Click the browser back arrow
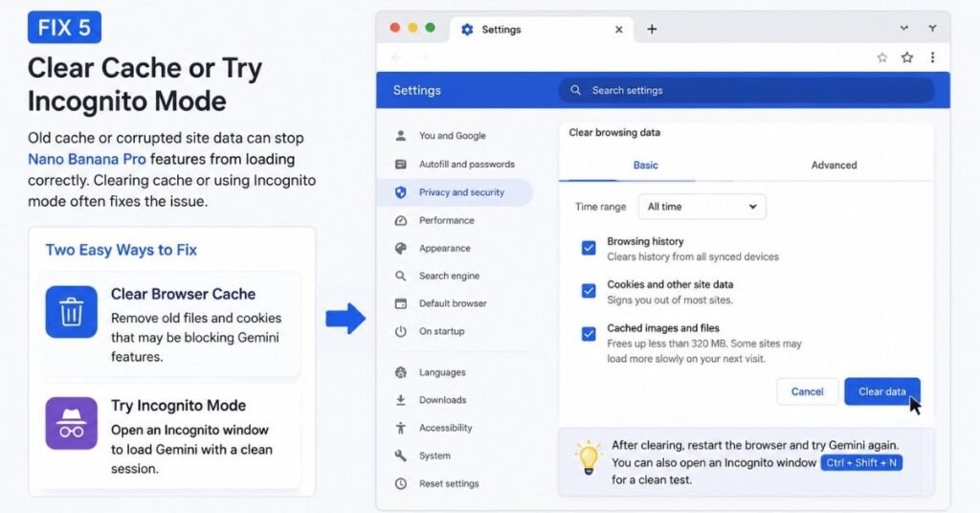 (x=395, y=57)
